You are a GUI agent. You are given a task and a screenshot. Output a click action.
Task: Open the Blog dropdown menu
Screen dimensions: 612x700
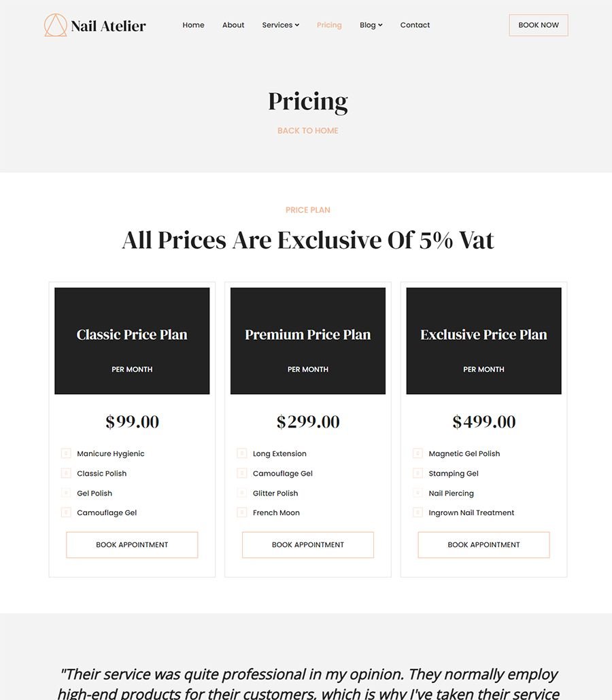tap(371, 25)
